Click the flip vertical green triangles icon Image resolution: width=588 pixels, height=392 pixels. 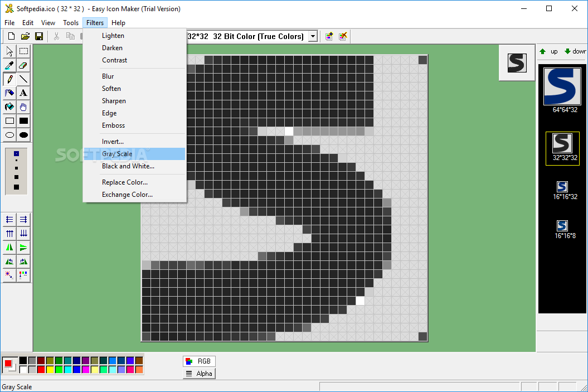23,247
